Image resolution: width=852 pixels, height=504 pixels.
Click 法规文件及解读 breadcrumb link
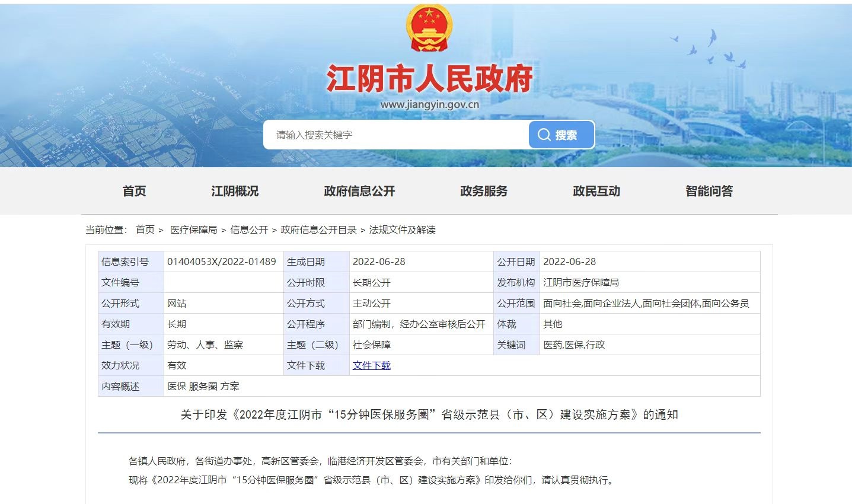point(402,230)
